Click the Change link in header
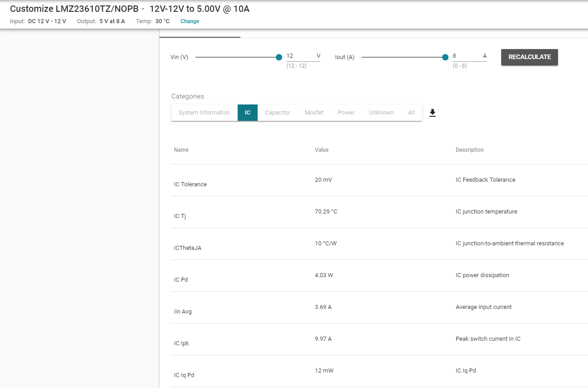588x388 pixels. (x=190, y=21)
